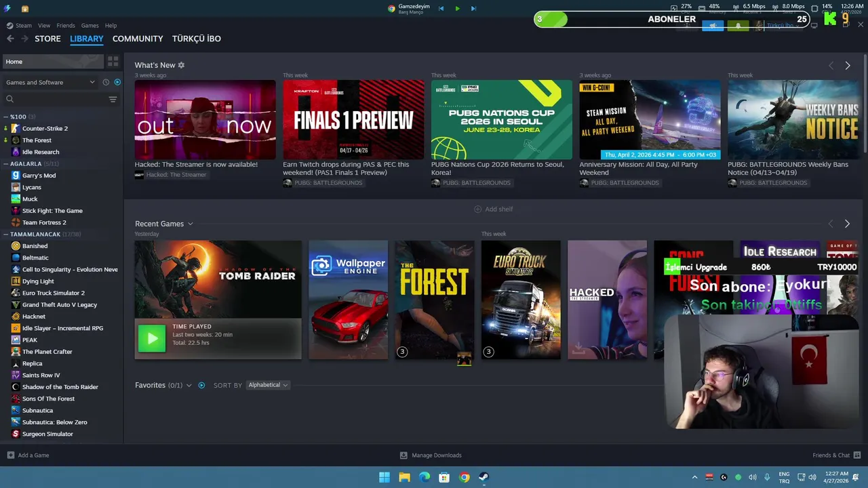The image size is (868, 488).
Task: Open Manage Downloads
Action: click(x=431, y=455)
